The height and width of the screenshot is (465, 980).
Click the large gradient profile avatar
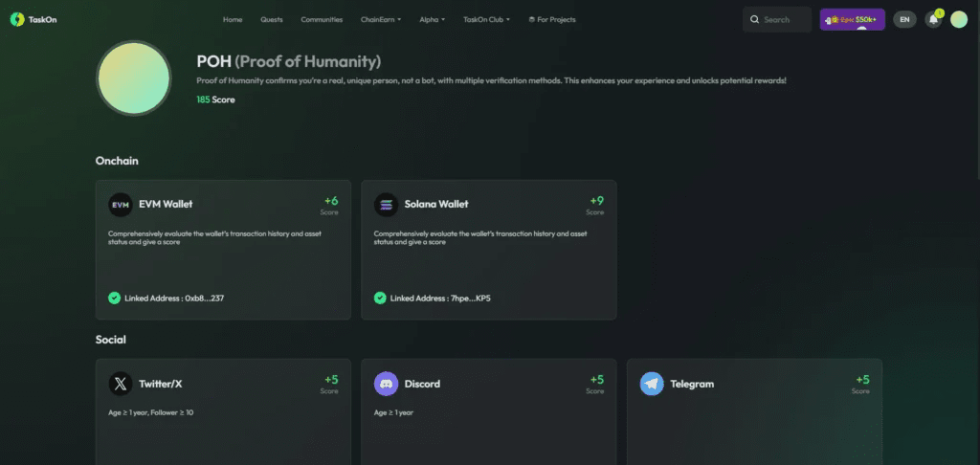pyautogui.click(x=134, y=78)
